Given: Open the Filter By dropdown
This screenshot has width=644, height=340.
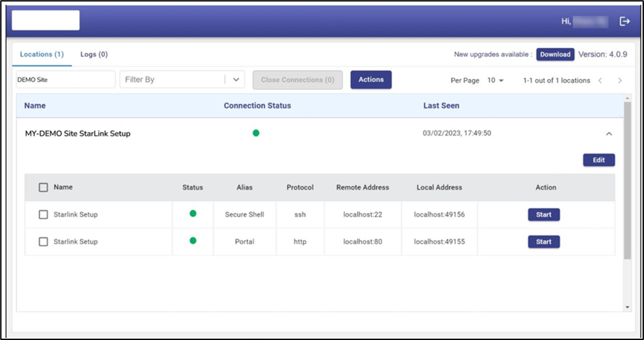Looking at the screenshot, I should click(235, 80).
